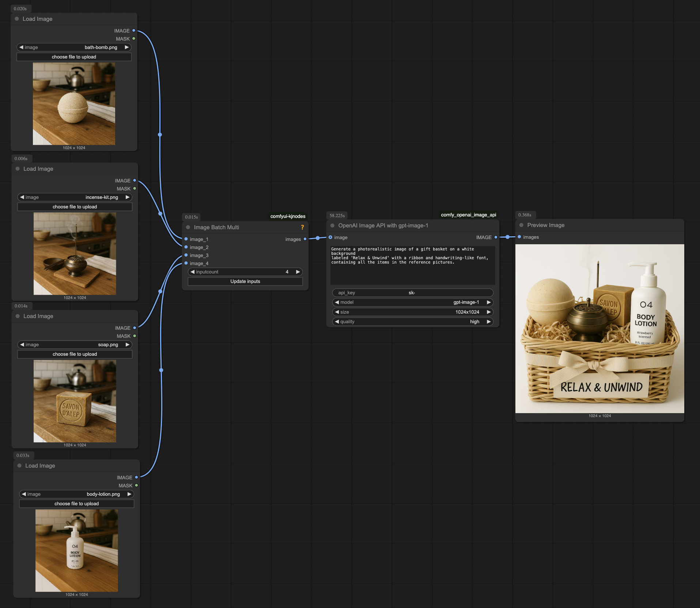Click choose file to upload for bath-bomb node
This screenshot has height=608, width=700.
point(74,57)
